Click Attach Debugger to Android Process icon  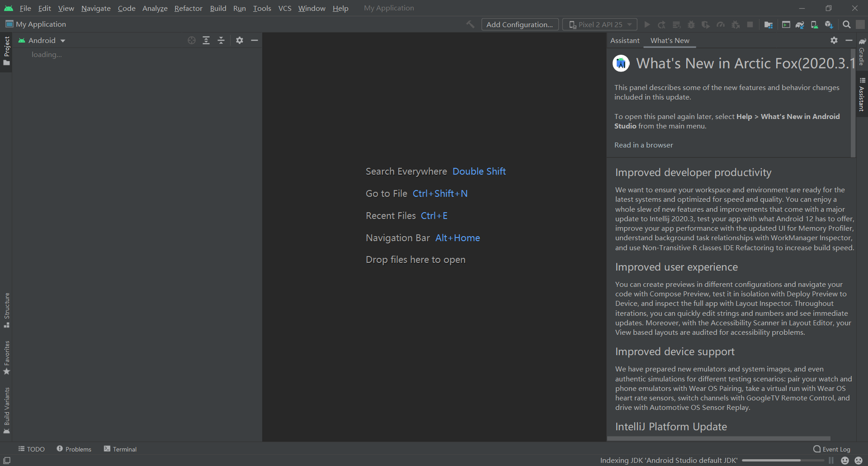pyautogui.click(x=736, y=24)
